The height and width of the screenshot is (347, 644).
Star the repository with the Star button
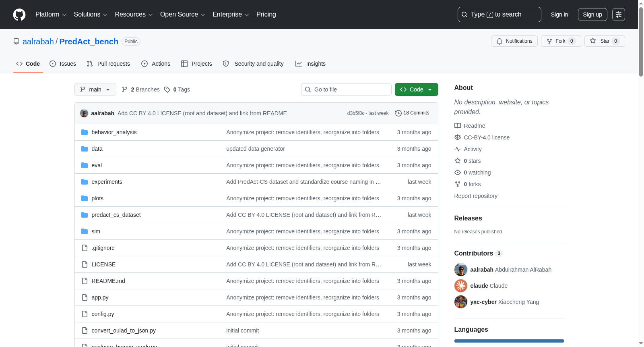[x=605, y=41]
